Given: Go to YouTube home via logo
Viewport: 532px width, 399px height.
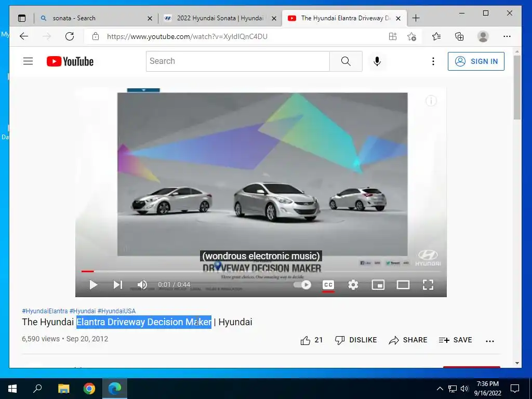Looking at the screenshot, I should (70, 61).
